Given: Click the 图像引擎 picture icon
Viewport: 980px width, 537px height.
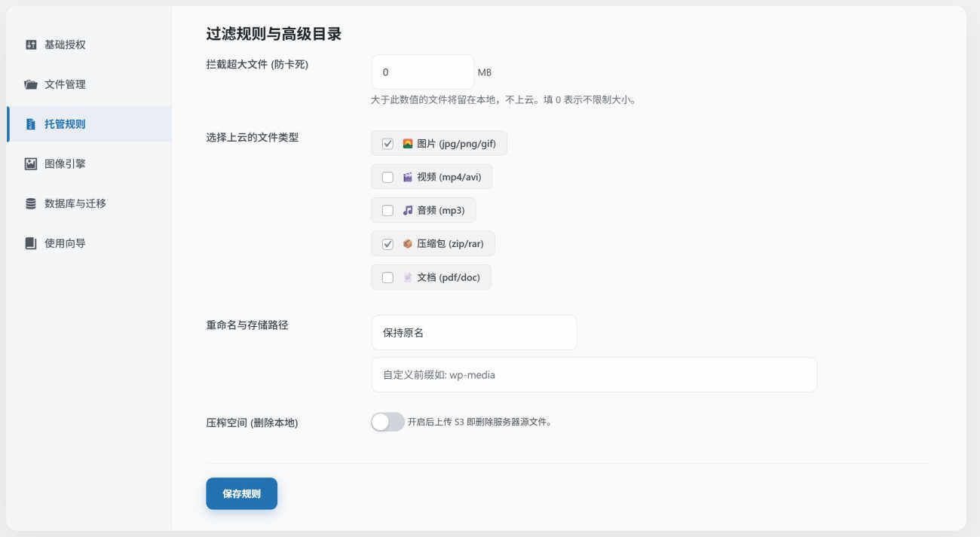Looking at the screenshot, I should pyautogui.click(x=31, y=163).
